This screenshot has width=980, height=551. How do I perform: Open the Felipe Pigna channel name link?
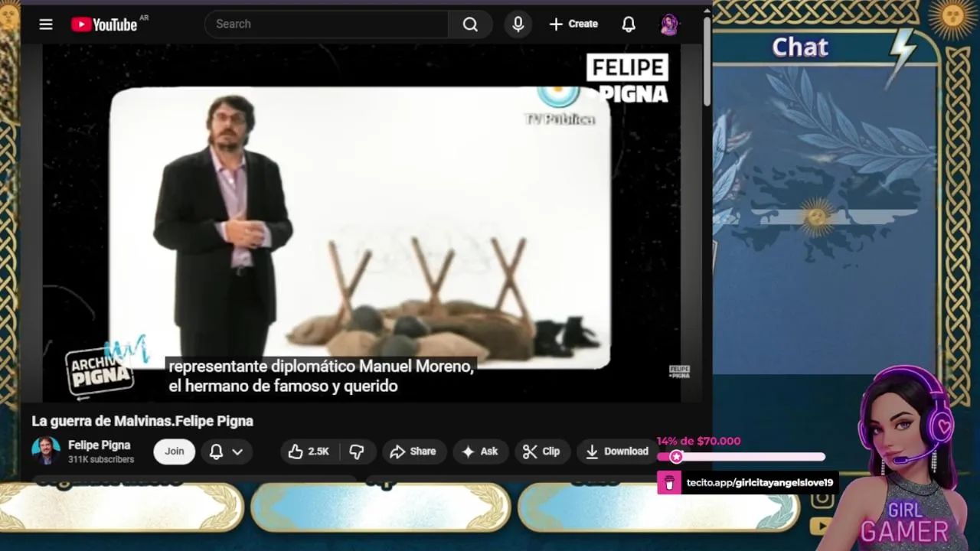[x=100, y=445]
